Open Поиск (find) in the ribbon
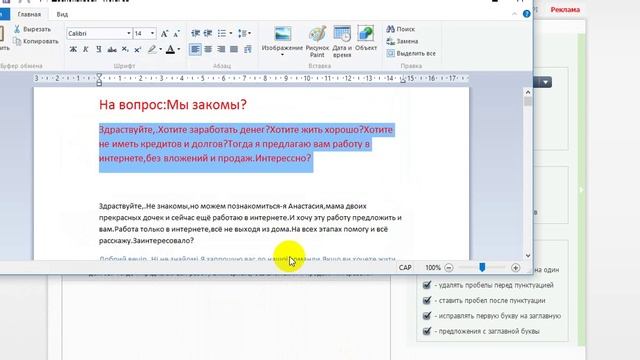This screenshot has width=640, height=360. 400,29
